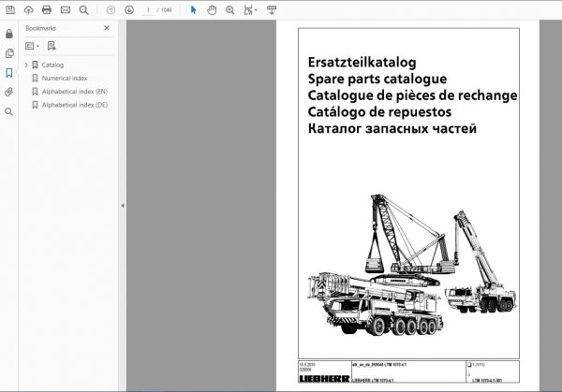Print the document using the printer icon
The image size is (562, 392).
point(47,9)
